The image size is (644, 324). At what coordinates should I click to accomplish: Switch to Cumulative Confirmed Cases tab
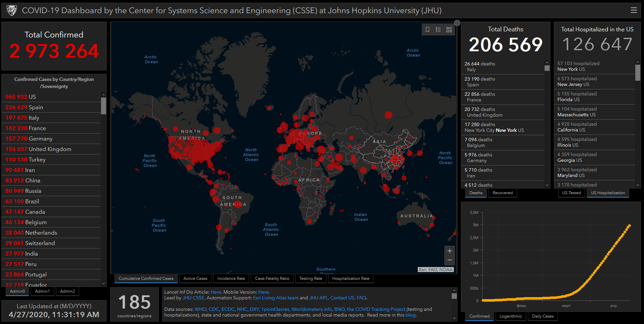pos(146,278)
